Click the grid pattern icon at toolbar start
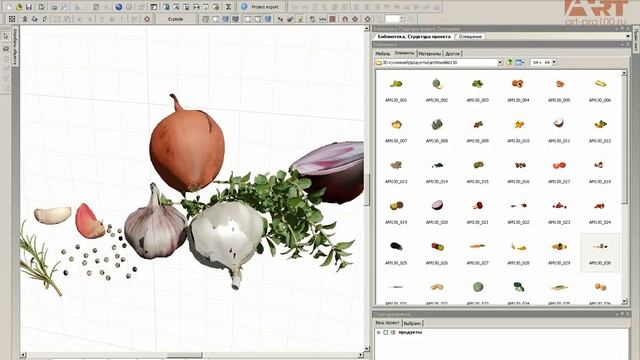The image size is (640, 360). click(12, 19)
